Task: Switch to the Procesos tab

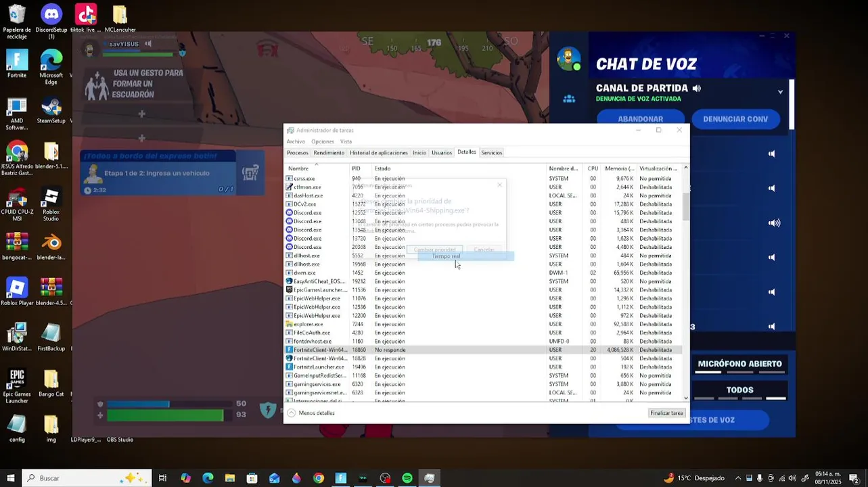Action: click(298, 153)
